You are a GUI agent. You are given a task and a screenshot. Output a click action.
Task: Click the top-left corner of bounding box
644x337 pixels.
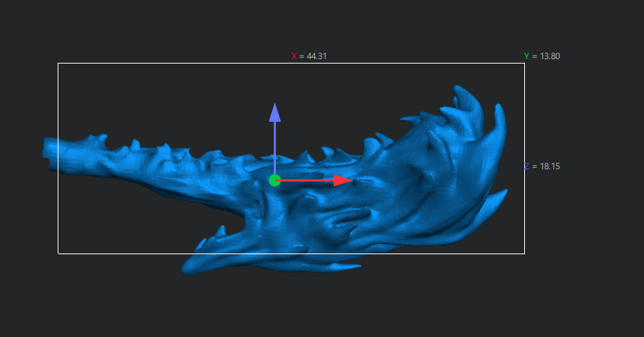58,64
